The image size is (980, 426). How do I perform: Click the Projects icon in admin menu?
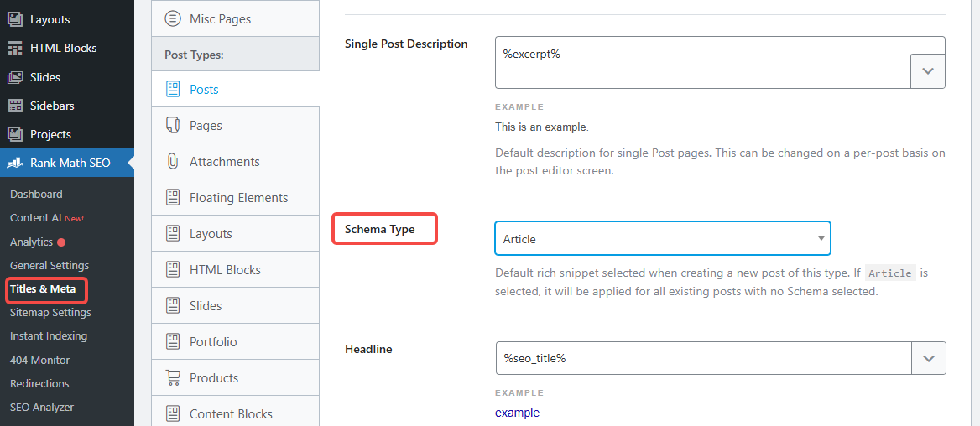pyautogui.click(x=15, y=134)
